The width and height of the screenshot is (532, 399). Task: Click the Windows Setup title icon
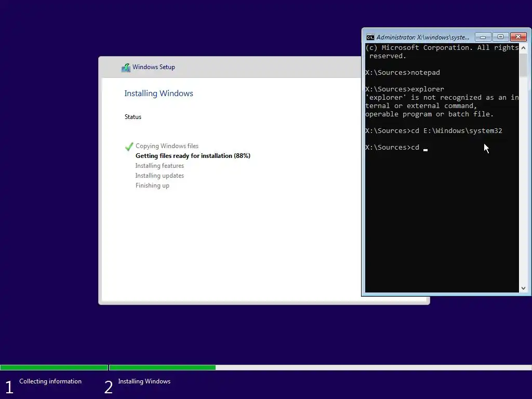[x=126, y=67]
